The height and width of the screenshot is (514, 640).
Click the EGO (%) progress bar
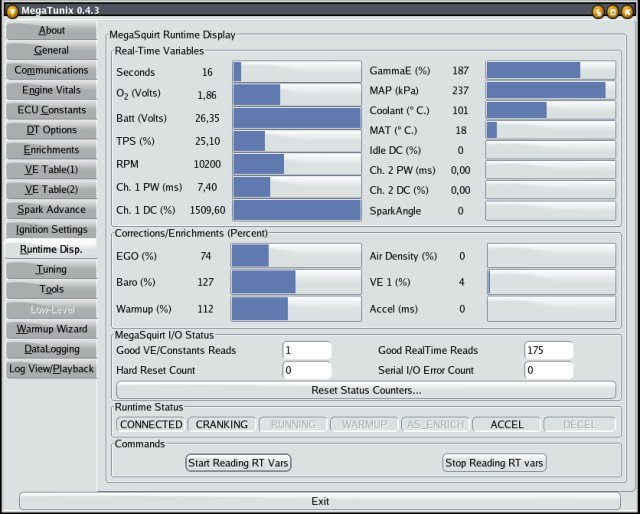pyautogui.click(x=296, y=256)
